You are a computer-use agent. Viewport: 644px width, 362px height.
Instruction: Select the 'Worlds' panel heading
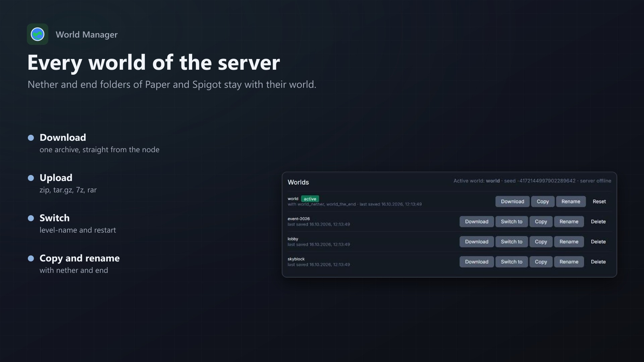298,182
